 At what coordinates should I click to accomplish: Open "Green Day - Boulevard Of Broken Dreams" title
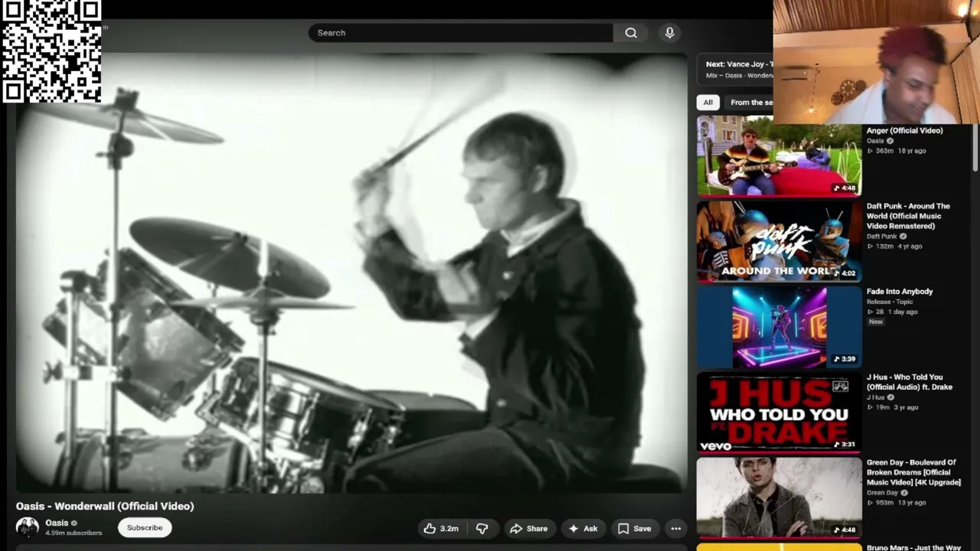(913, 472)
